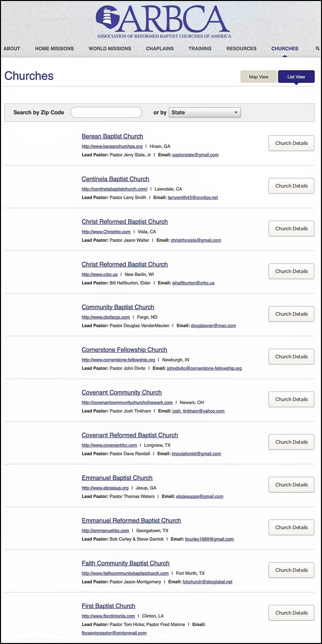Screen dimensions: 322x644
Task: Click the search magnifier icon
Action: (317, 48)
